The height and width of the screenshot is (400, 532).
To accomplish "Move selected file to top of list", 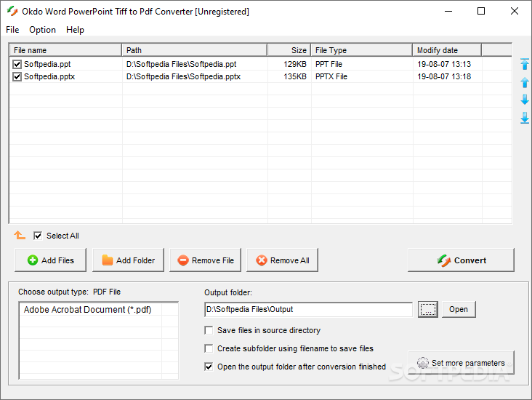I will pos(525,64).
